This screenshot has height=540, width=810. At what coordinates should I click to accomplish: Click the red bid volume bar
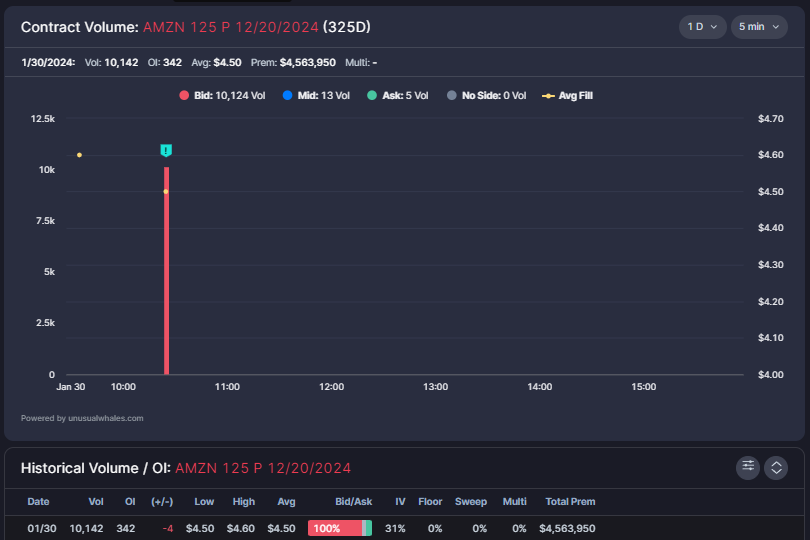166,270
